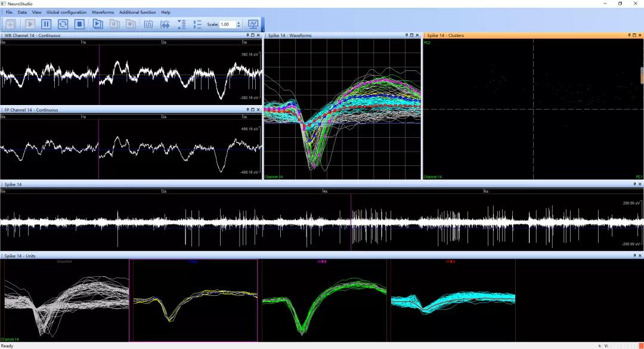This screenshot has height=349, width=644.
Task: Open the View menu
Action: (36, 13)
